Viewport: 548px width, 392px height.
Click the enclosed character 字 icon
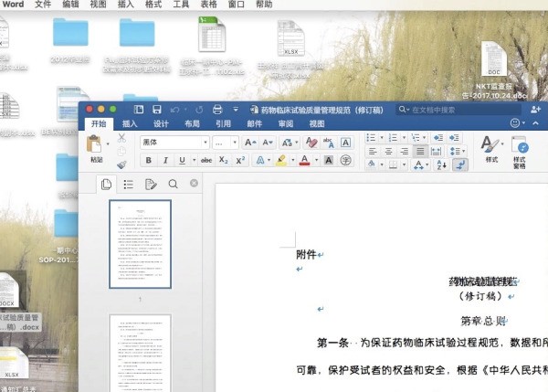(345, 161)
